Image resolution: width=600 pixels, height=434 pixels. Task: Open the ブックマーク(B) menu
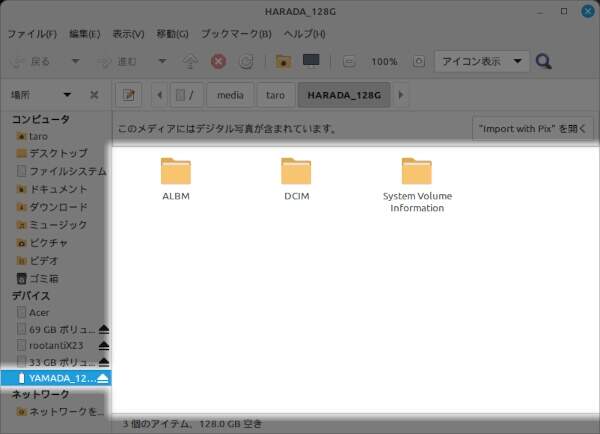click(x=236, y=34)
